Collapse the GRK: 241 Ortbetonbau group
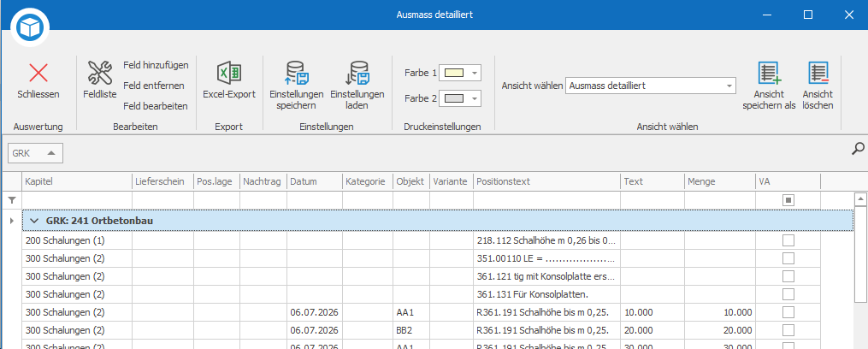The height and width of the screenshot is (349, 868). point(34,221)
